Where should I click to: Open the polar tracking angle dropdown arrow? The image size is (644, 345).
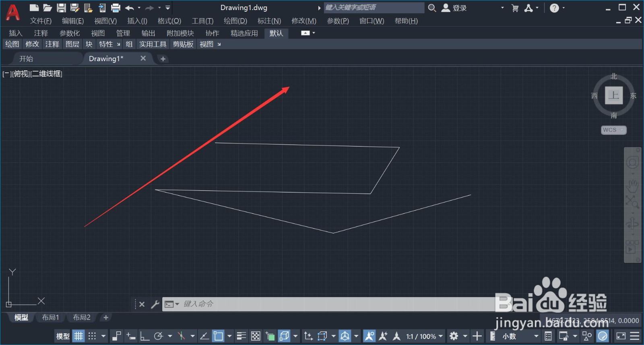[x=170, y=336]
